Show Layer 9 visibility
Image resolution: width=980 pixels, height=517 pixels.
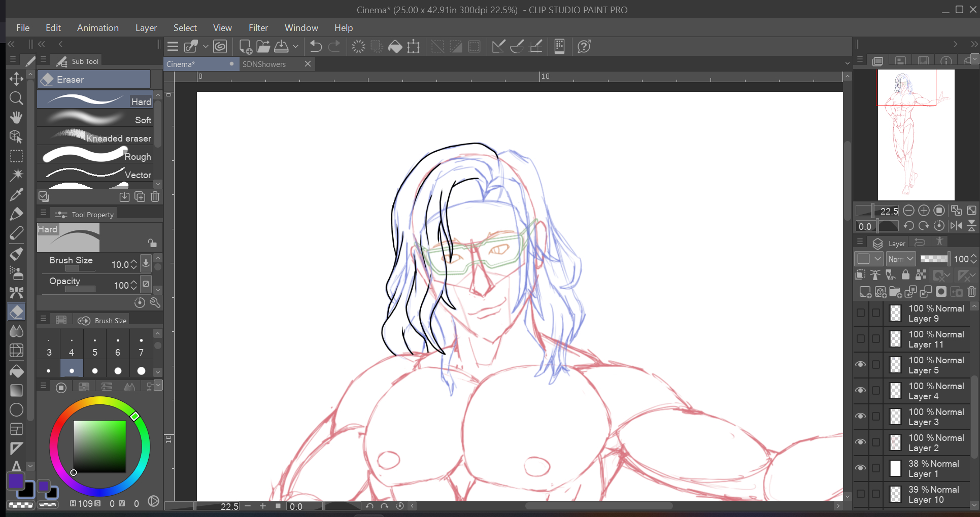coord(861,313)
